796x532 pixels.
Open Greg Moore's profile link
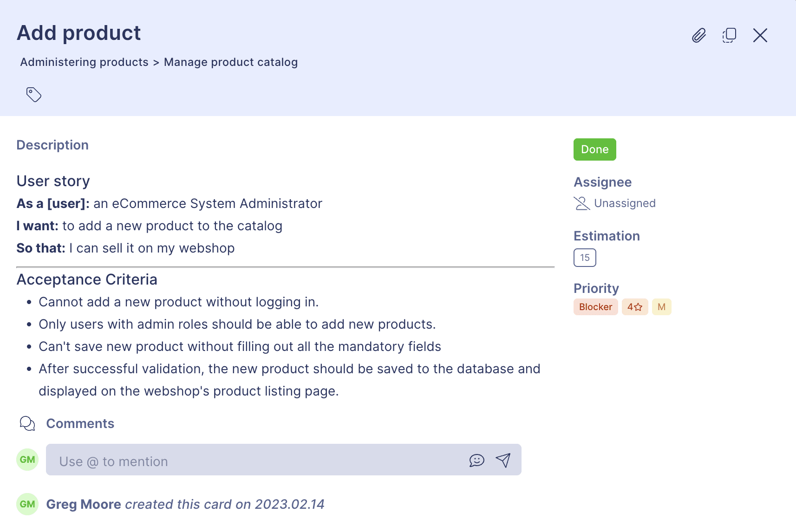point(84,504)
